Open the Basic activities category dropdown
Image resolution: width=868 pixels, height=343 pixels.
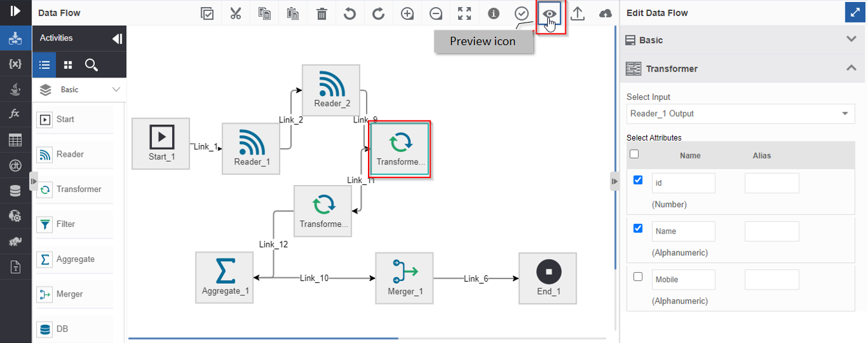pos(79,90)
